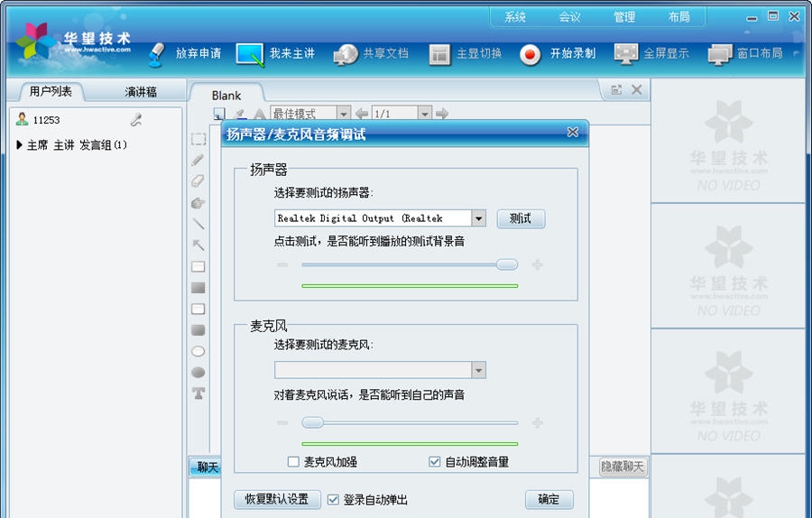Select the pencil drawing tool
Viewport: 812px width, 518px height.
[x=198, y=160]
